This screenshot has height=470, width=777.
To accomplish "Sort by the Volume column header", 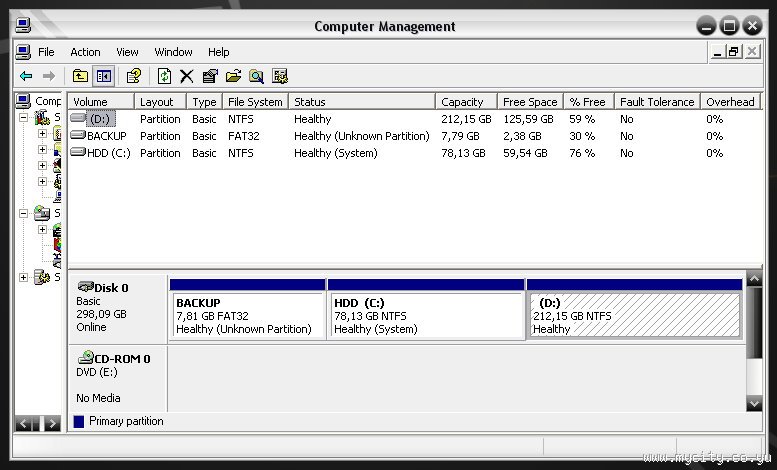I will pyautogui.click(x=101, y=102).
